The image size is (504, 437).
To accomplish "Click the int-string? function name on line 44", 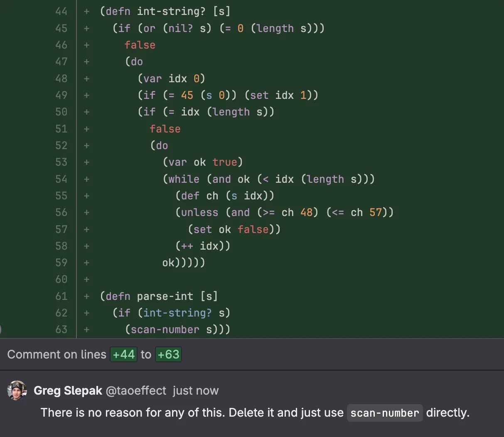I will tap(171, 11).
